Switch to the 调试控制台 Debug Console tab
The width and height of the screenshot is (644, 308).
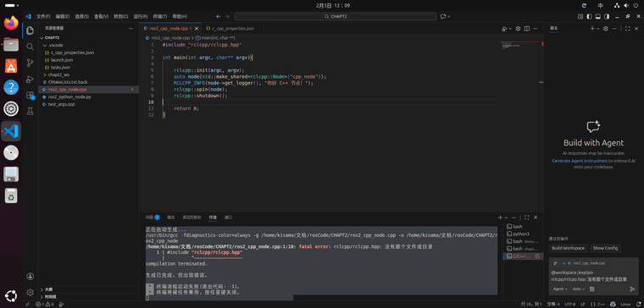pos(192,217)
